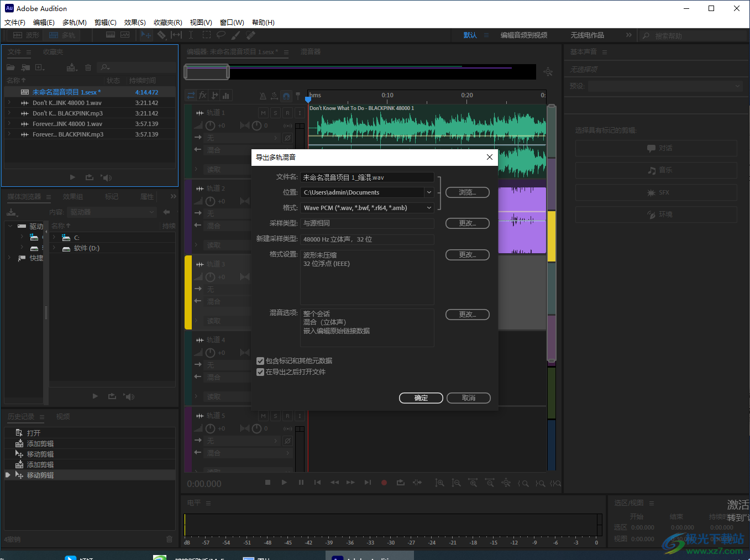Adjust Track 5 volume knob
This screenshot has width=750, height=560.
click(210, 428)
